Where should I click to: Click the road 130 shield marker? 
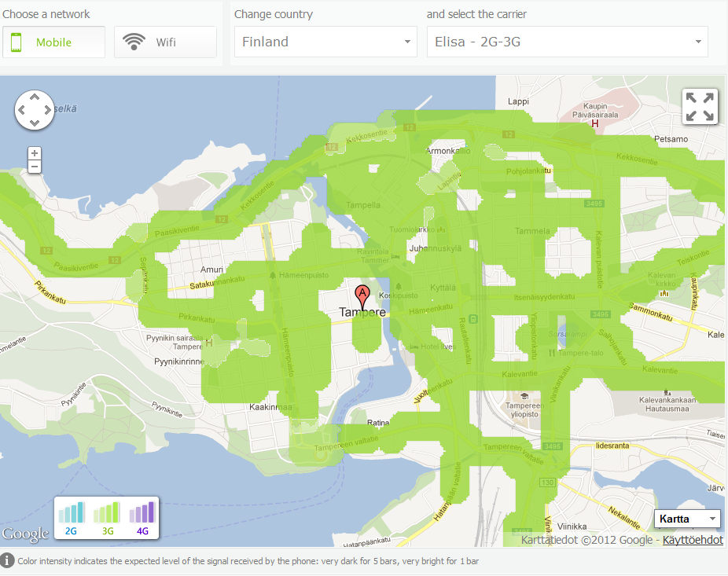(547, 482)
